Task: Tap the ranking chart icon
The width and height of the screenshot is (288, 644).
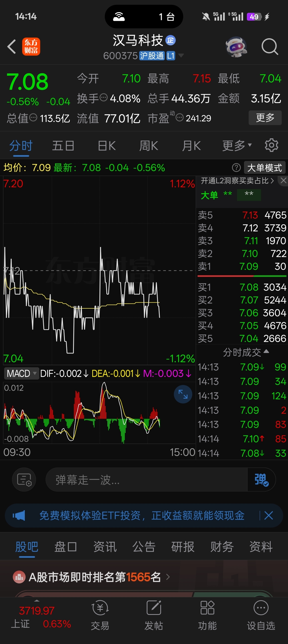Action: click(x=19, y=577)
